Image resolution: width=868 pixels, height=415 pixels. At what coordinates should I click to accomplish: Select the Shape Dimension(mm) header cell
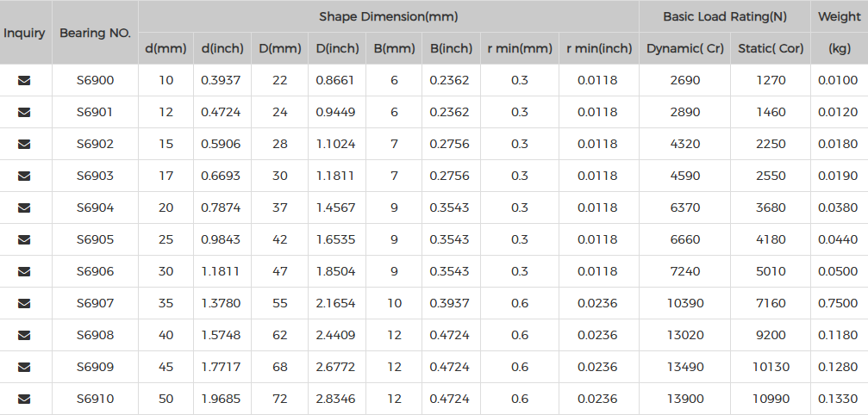tap(389, 16)
